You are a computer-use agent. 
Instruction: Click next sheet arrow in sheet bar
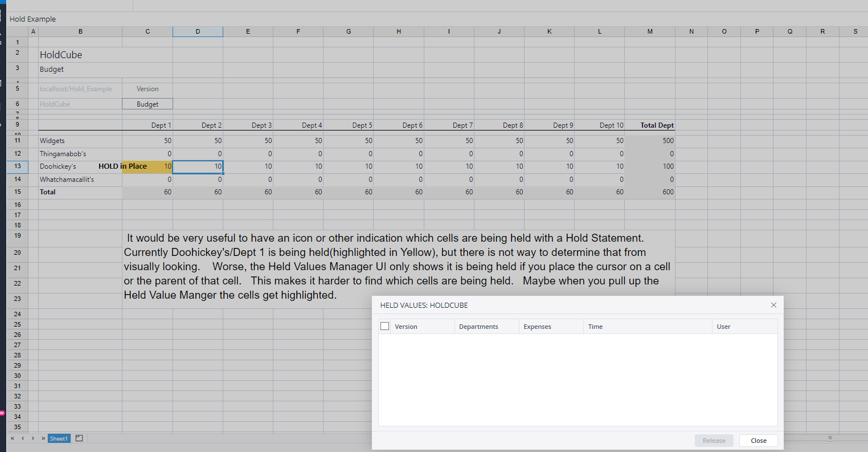click(x=33, y=438)
